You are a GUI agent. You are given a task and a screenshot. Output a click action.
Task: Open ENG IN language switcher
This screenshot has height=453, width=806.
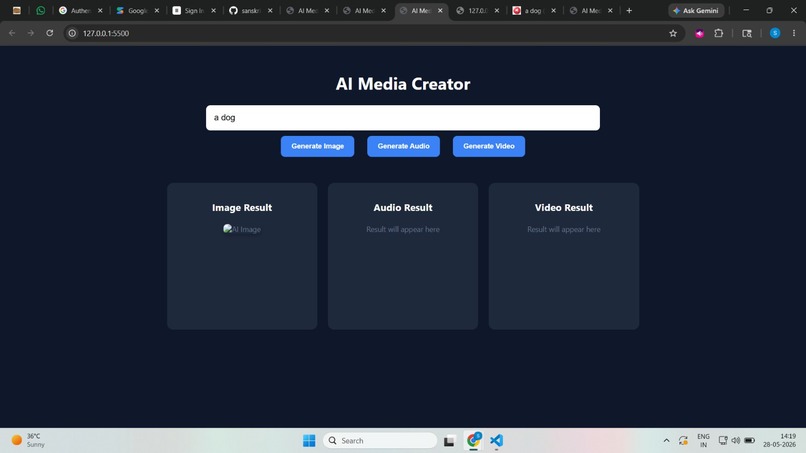[703, 441]
